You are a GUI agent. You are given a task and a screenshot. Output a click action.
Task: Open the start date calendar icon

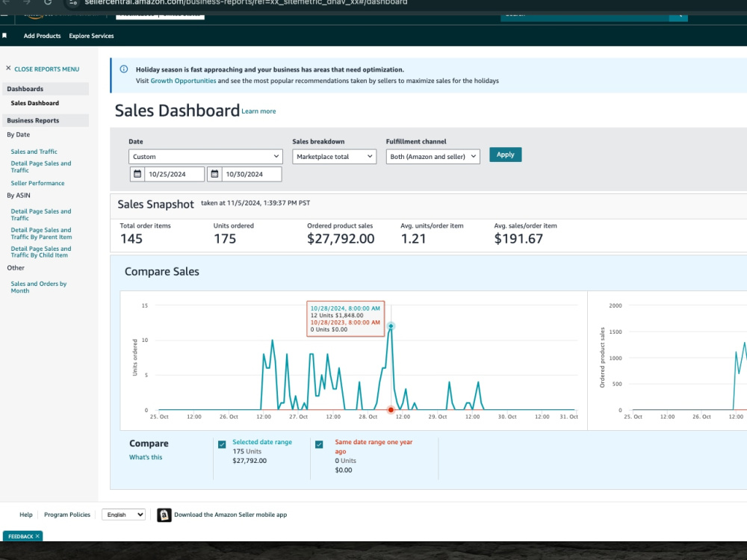point(137,174)
